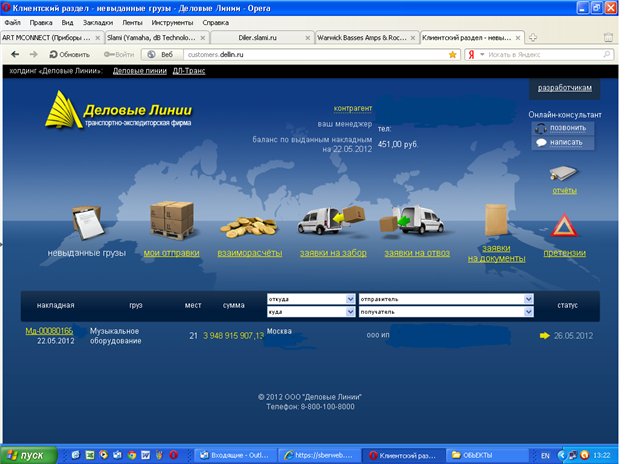The image size is (640, 464).
Task: Open the Деловые линии link in top bar
Action: pyautogui.click(x=140, y=71)
